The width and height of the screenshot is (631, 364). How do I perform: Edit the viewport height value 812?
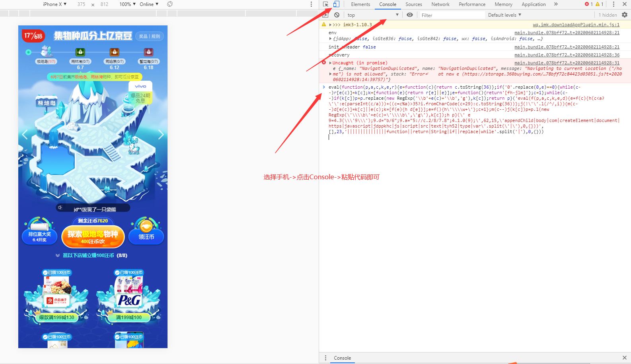(104, 4)
